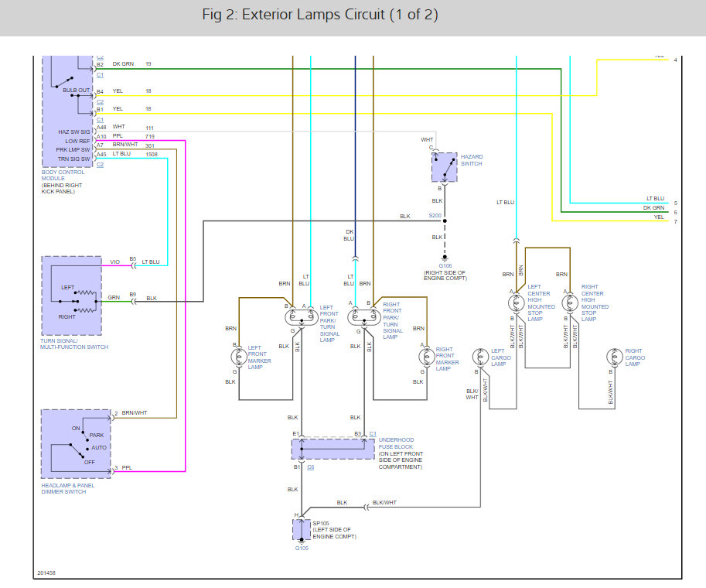Screen dimensions: 706x588
Task: Click the BLK/WHT label near SP105 splice
Action: coord(384,502)
